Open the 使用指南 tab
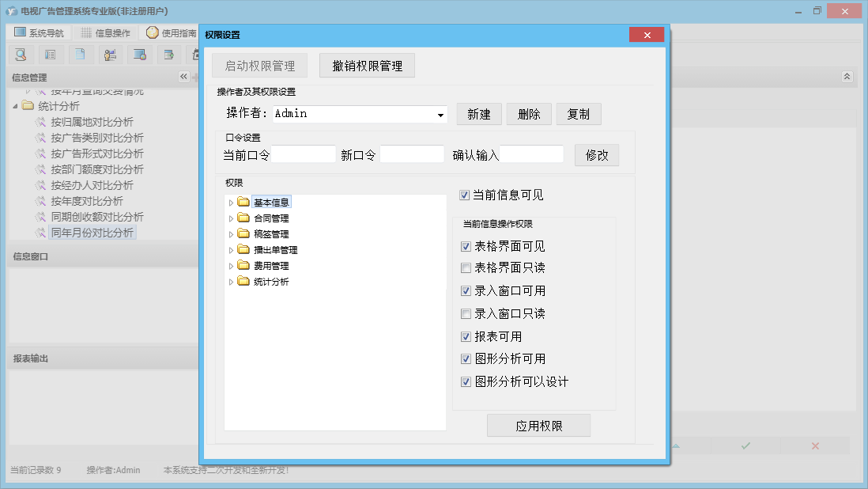The image size is (868, 489). click(171, 32)
